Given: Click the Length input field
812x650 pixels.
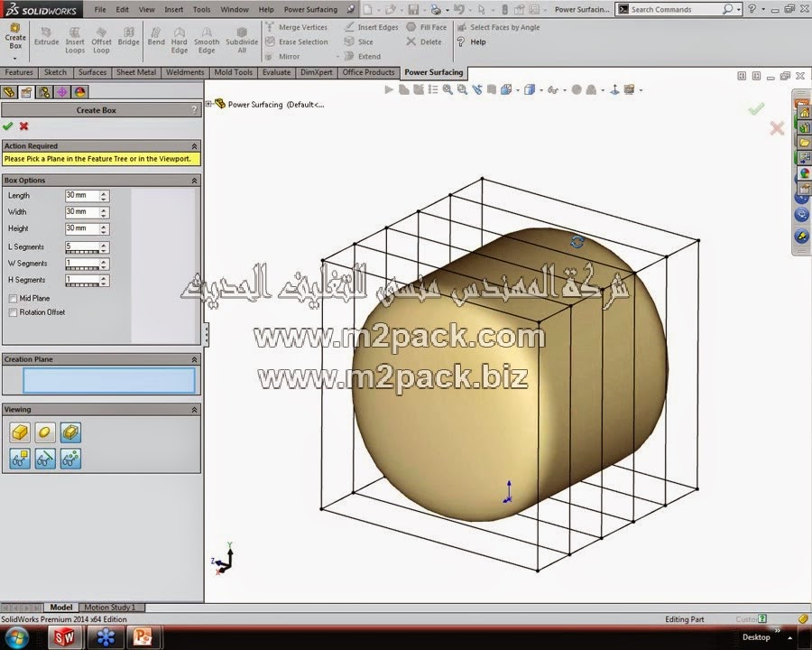Looking at the screenshot, I should 82,195.
